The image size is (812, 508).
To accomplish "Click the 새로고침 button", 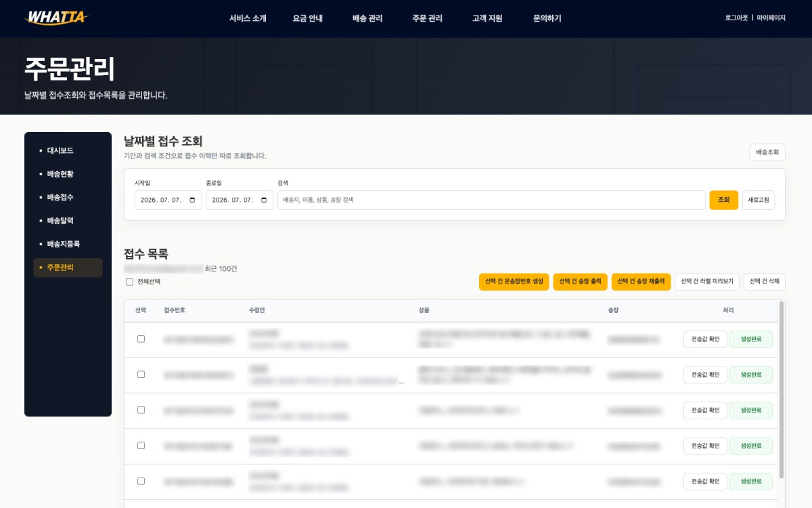I will (x=759, y=200).
